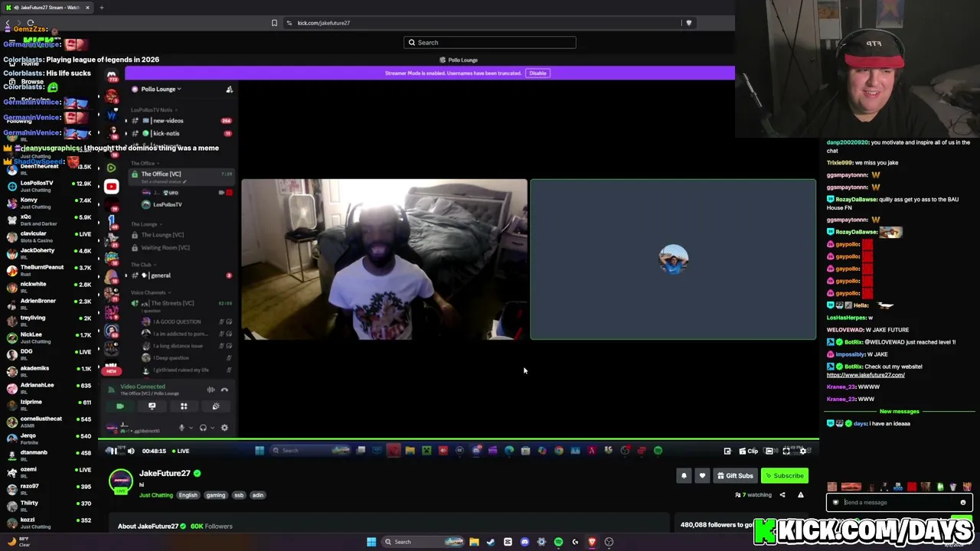Toggle channel notifications bell
The image size is (980, 551).
(684, 475)
